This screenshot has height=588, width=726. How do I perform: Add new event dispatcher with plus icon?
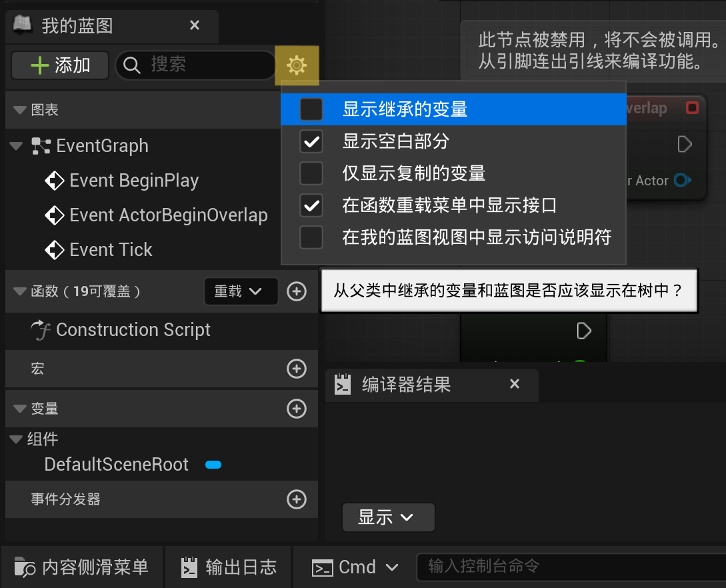pyautogui.click(x=297, y=499)
